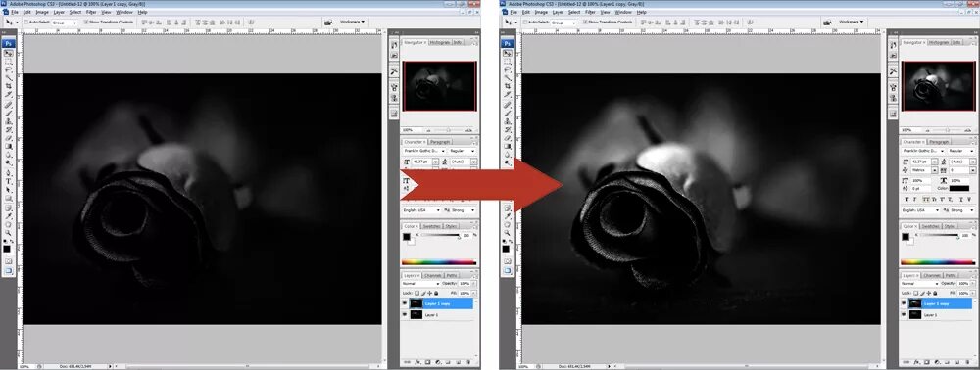
Task: Click the layer style fx icon in right Layers panel
Action: [917, 362]
